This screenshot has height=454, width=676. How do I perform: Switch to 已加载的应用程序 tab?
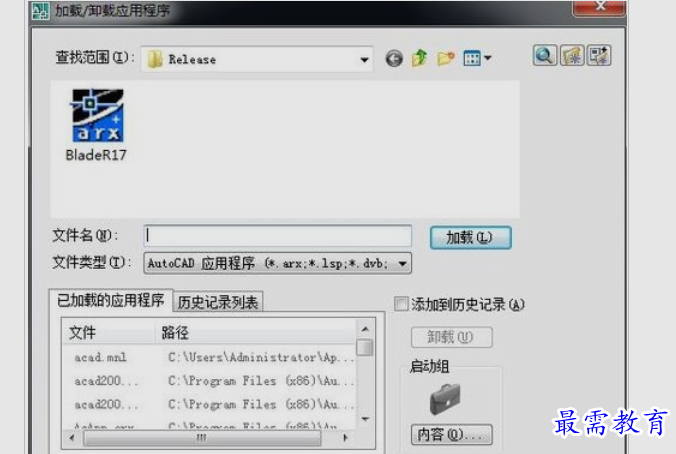coord(111,300)
